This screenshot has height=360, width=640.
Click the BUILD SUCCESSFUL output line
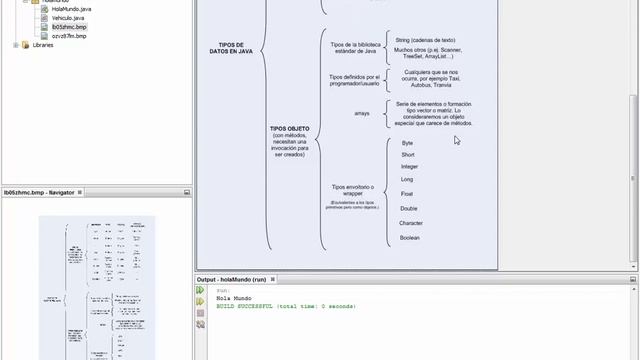tap(286, 306)
